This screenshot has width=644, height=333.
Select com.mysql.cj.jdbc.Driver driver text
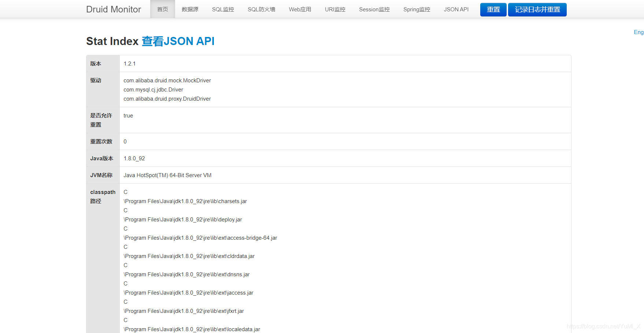153,90
